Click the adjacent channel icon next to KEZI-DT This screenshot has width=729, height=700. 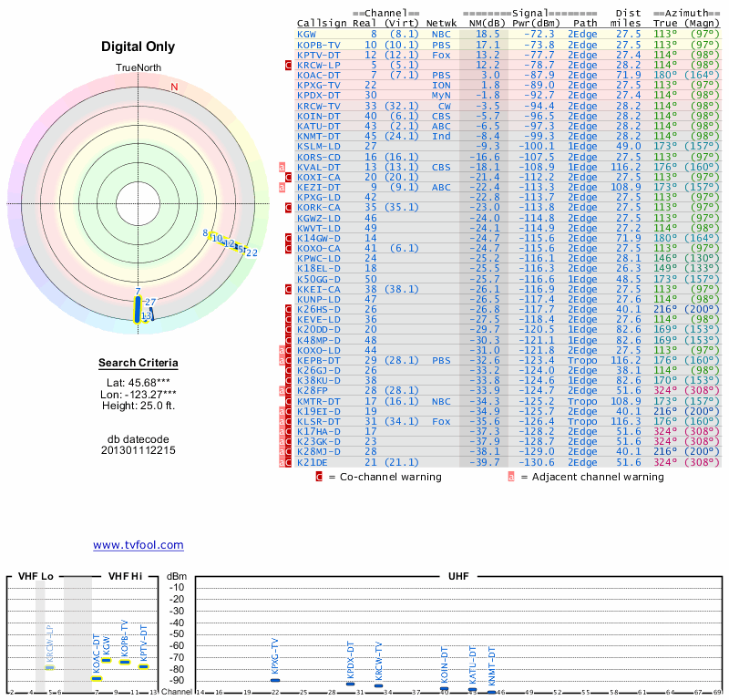tap(282, 187)
